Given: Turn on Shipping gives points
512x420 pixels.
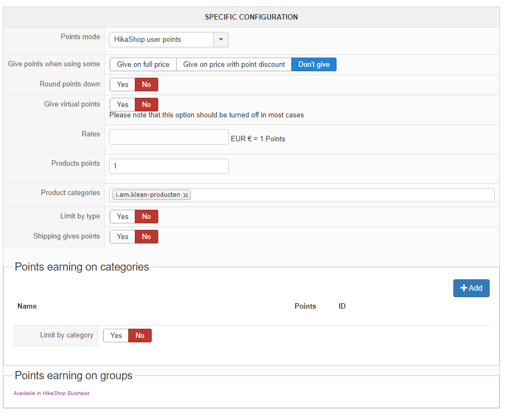Looking at the screenshot, I should click(x=122, y=237).
